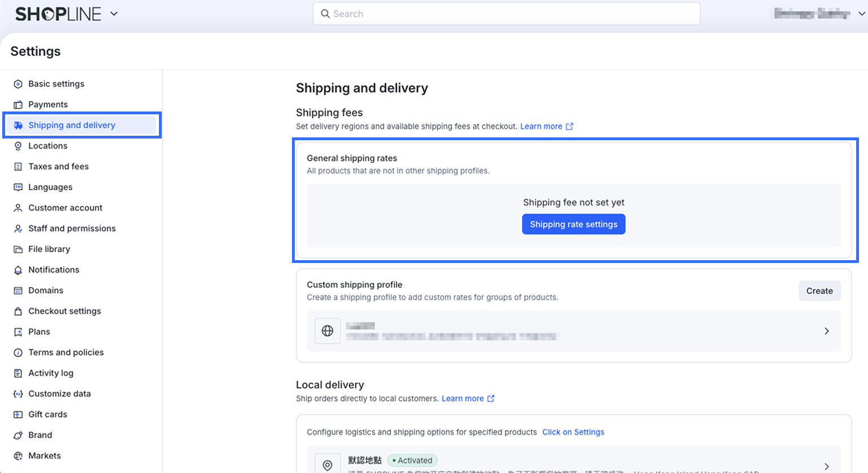Click the Gift cards icon
Image resolution: width=868 pixels, height=473 pixels.
[x=18, y=414]
